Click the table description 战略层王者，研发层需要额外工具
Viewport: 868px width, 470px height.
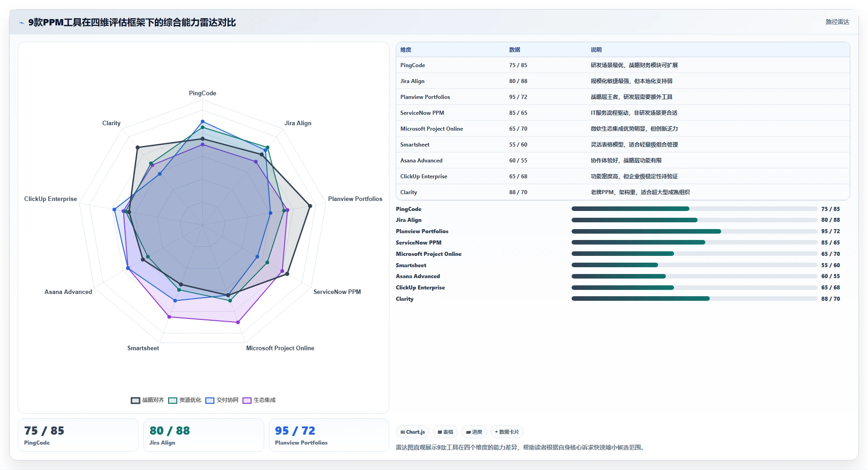(631, 97)
